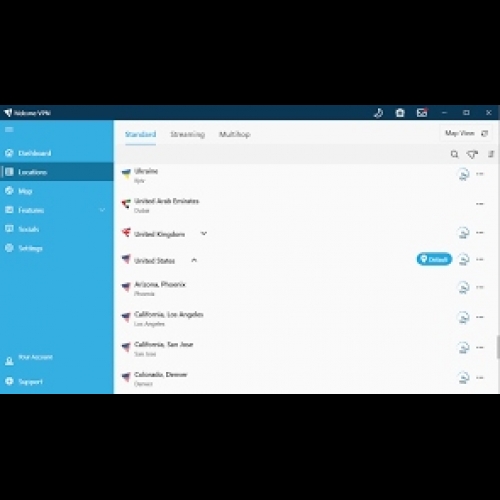
Task: Click the filter funnel icon
Action: tap(472, 154)
